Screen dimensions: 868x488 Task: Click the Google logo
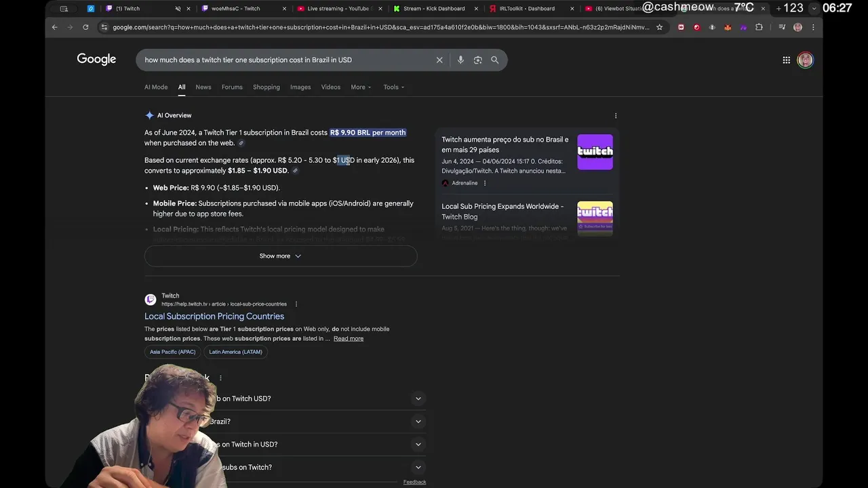point(96,60)
